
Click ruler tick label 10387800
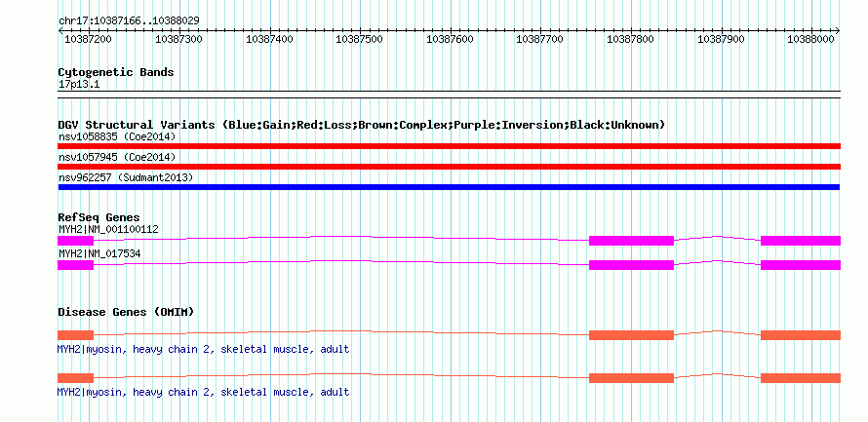630,39
